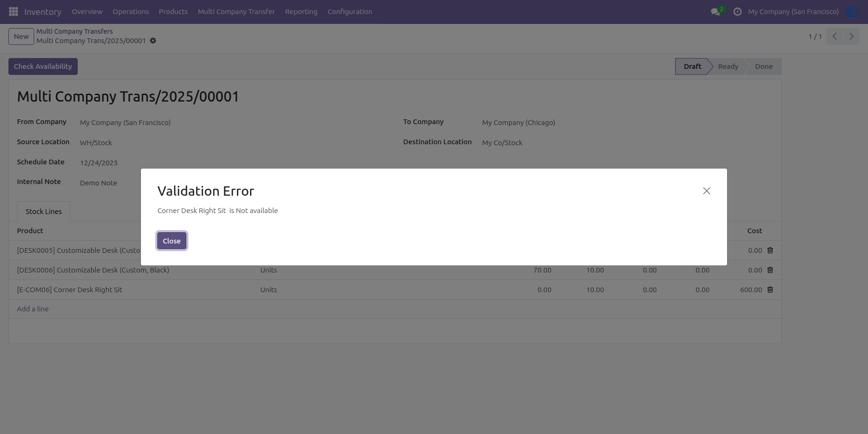Dismiss the Validation Error with the X

(706, 191)
